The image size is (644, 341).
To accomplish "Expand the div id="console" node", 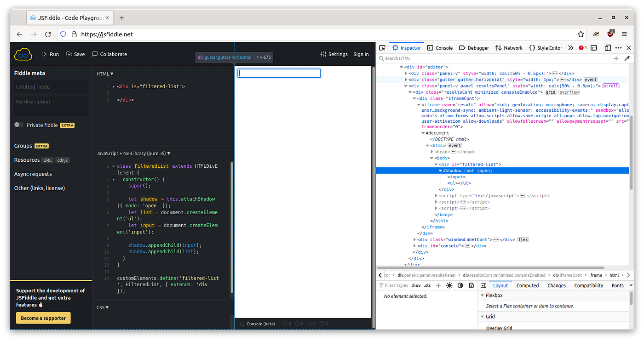I will point(415,246).
